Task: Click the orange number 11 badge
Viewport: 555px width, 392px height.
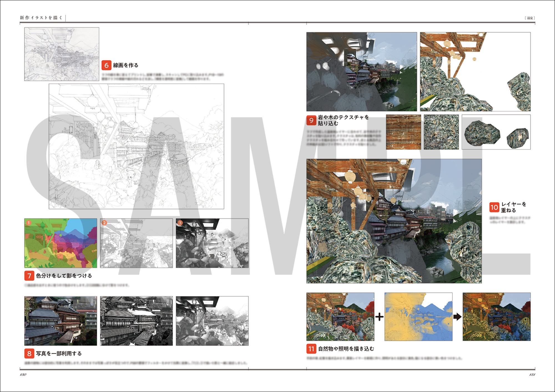Action: [311, 349]
